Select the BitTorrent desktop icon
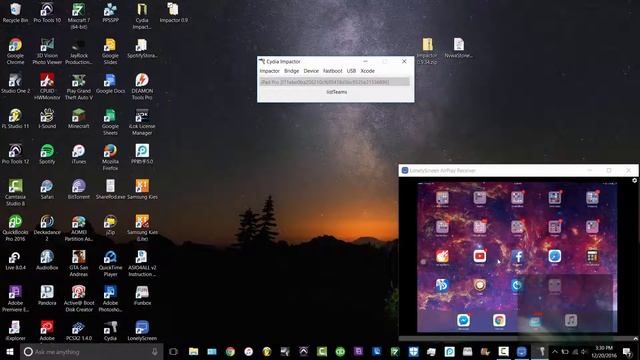 79,189
